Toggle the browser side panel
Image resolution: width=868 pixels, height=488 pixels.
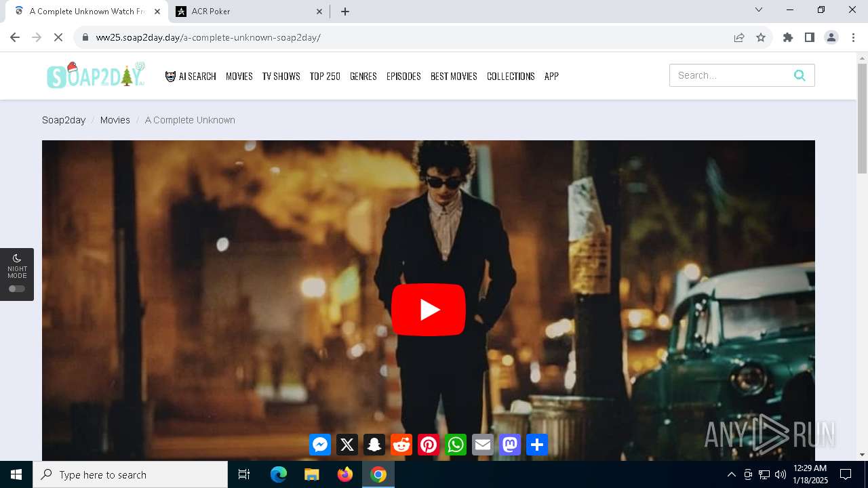[810, 37]
